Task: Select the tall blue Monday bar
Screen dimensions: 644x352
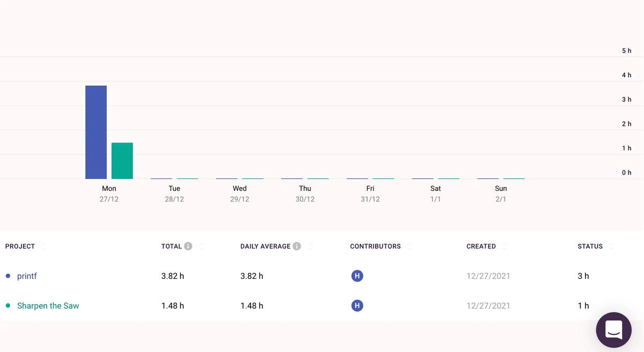Action: (x=96, y=132)
